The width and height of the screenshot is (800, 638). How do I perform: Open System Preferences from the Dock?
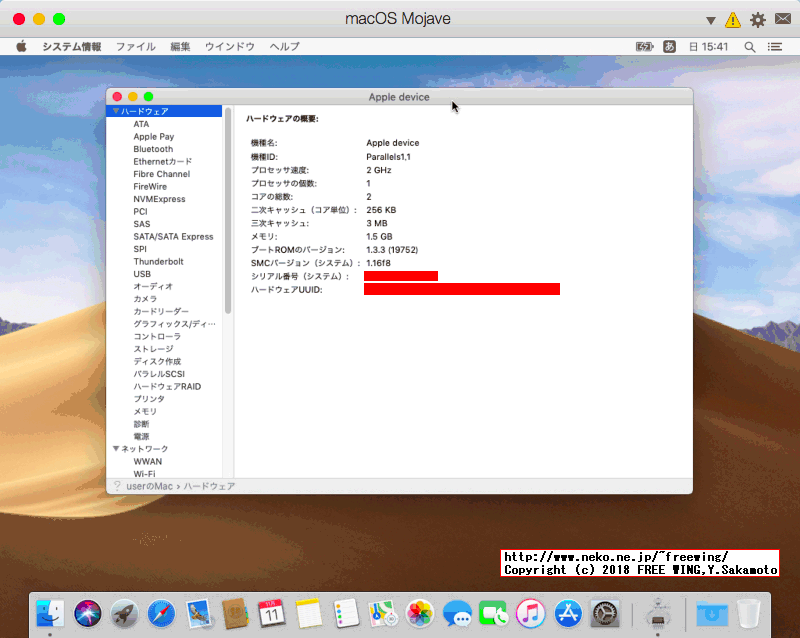604,613
